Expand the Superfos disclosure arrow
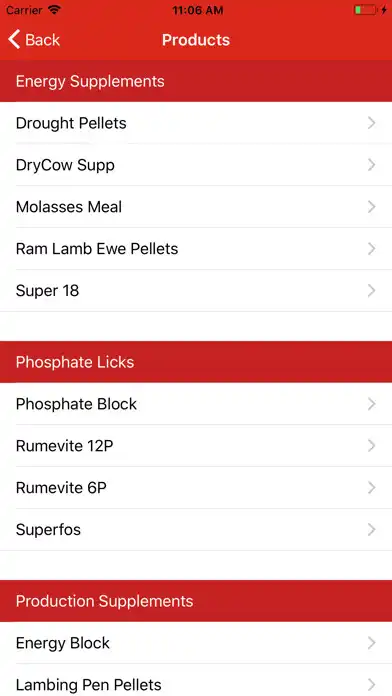 pyautogui.click(x=372, y=530)
